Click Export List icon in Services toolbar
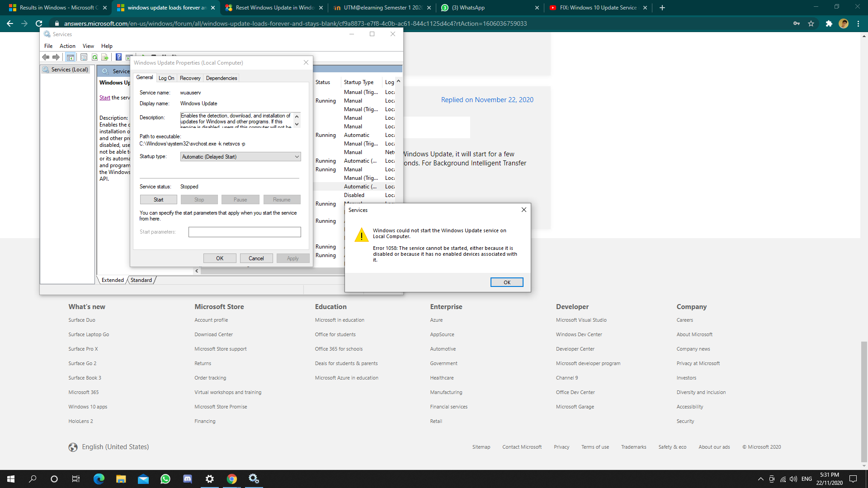The height and width of the screenshot is (488, 868). point(105,57)
